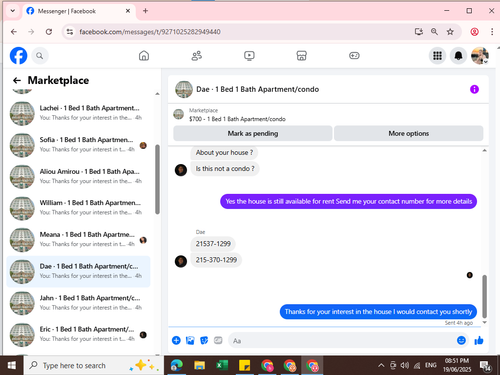500x375 pixels.
Task: Click the $700 listing title link
Action: [237, 119]
